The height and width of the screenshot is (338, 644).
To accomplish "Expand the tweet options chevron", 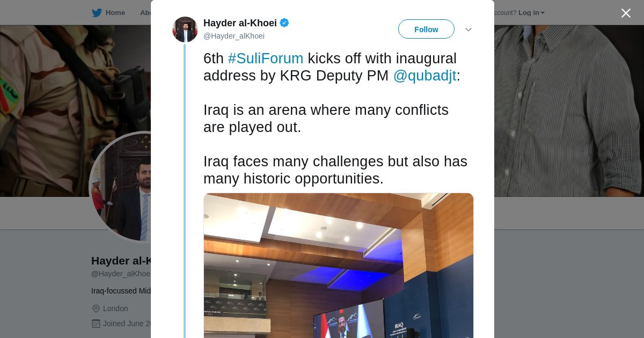I will (x=468, y=30).
